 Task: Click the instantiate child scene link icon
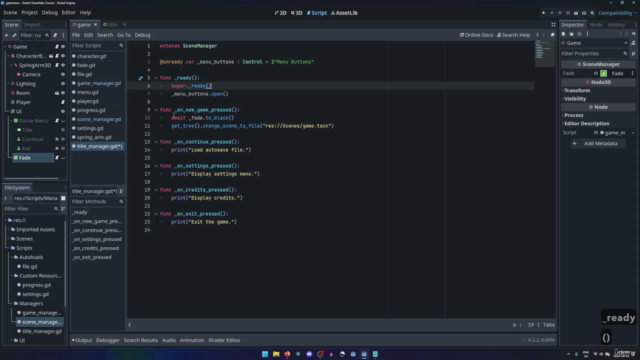click(14, 36)
